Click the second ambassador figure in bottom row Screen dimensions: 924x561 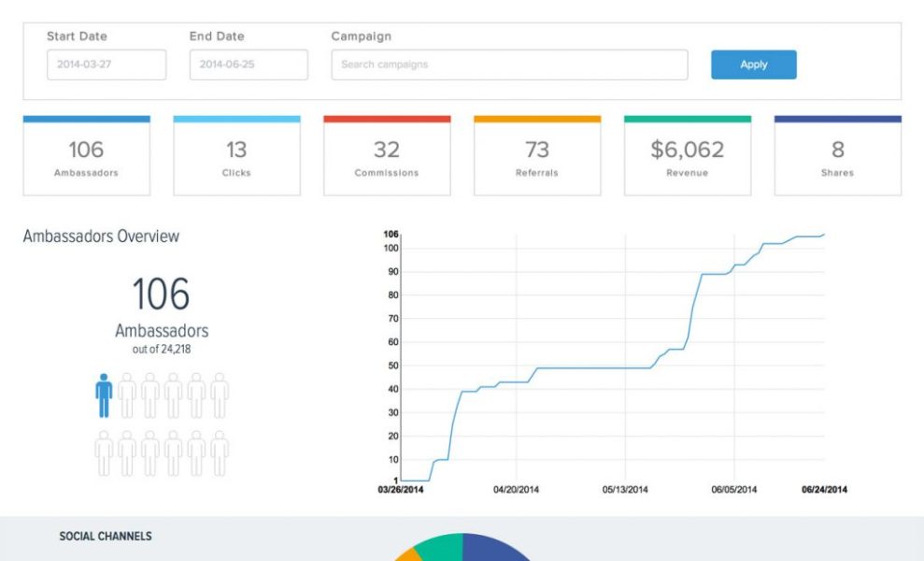[128, 452]
